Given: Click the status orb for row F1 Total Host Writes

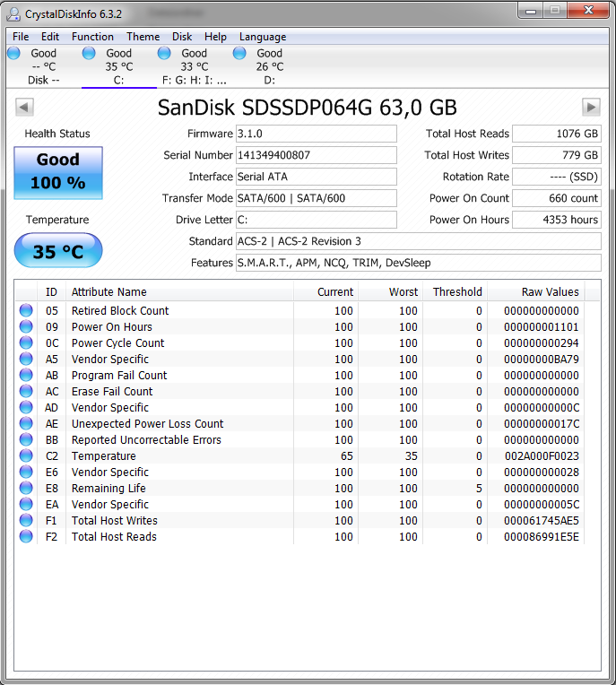Looking at the screenshot, I should click(26, 520).
